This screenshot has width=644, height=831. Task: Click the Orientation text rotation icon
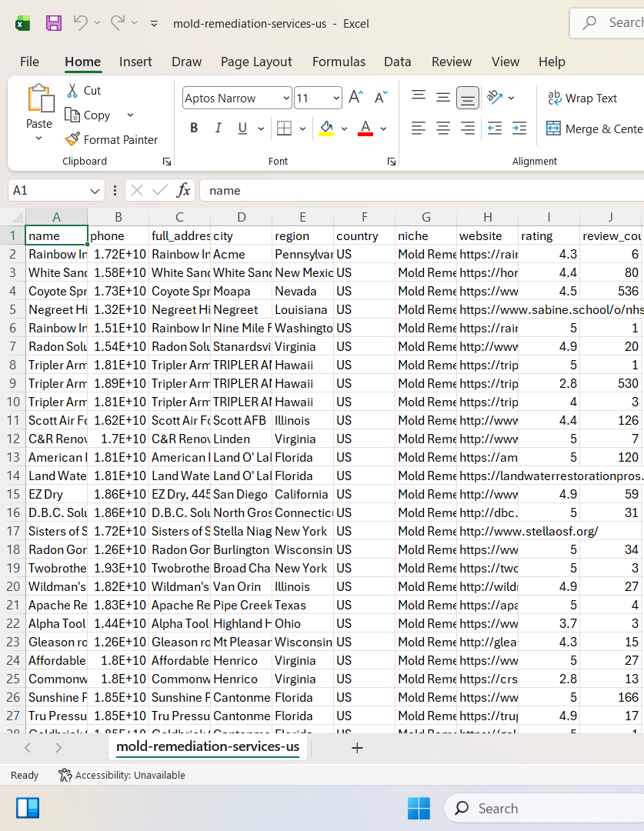pyautogui.click(x=495, y=97)
